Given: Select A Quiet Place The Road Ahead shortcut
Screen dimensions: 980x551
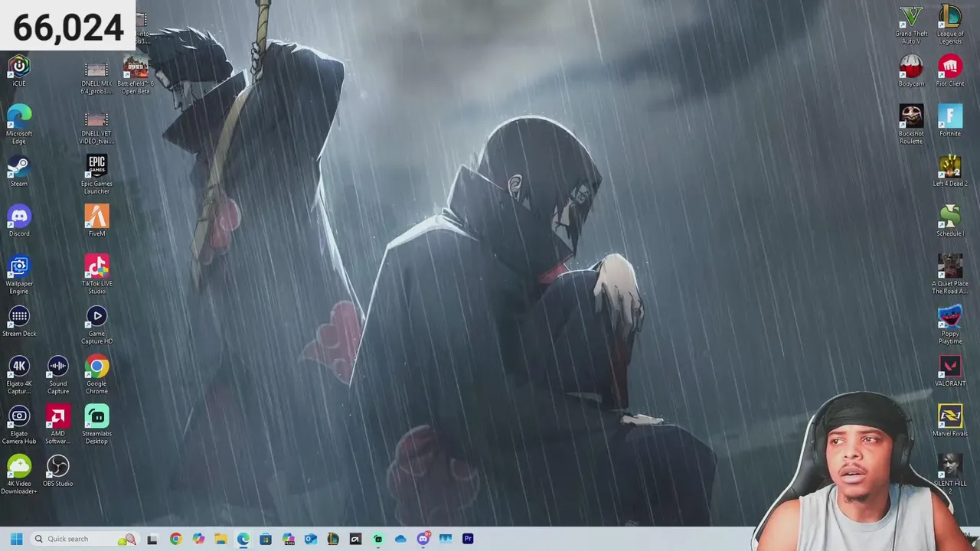Looking at the screenshot, I should click(x=950, y=275).
